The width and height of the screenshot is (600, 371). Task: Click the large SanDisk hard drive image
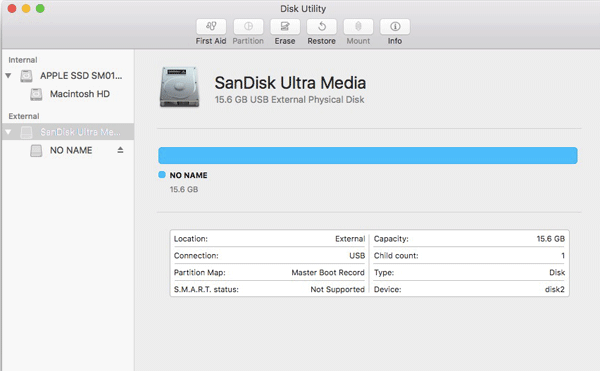pyautogui.click(x=179, y=87)
